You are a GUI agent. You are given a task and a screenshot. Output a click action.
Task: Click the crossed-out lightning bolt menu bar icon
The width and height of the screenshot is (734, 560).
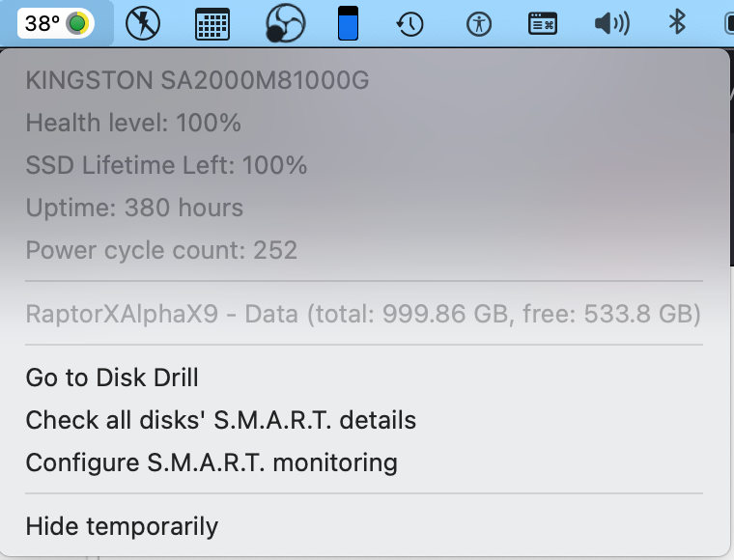(x=143, y=23)
